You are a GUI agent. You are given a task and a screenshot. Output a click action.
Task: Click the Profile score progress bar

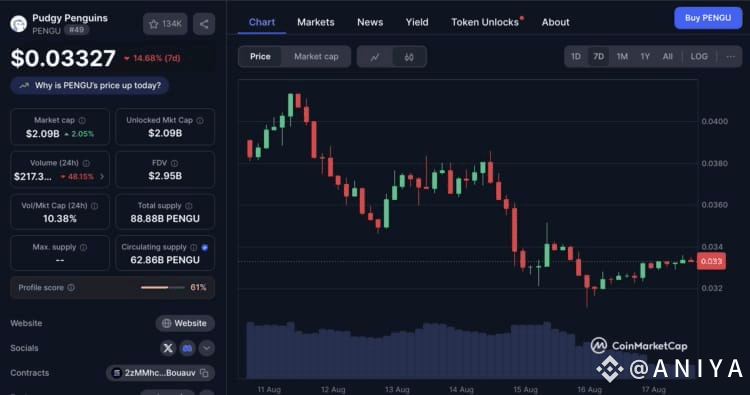pos(163,287)
